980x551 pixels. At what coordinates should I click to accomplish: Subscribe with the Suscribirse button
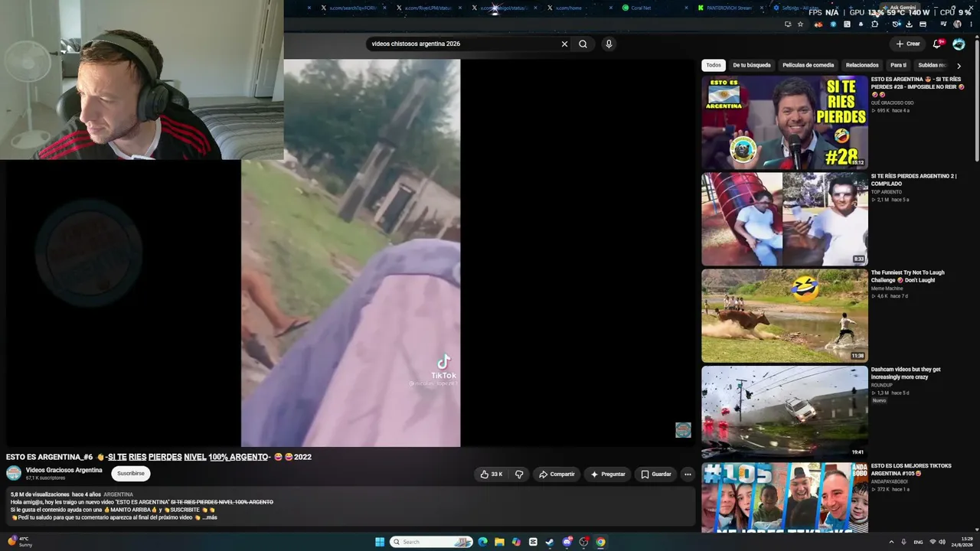(131, 474)
